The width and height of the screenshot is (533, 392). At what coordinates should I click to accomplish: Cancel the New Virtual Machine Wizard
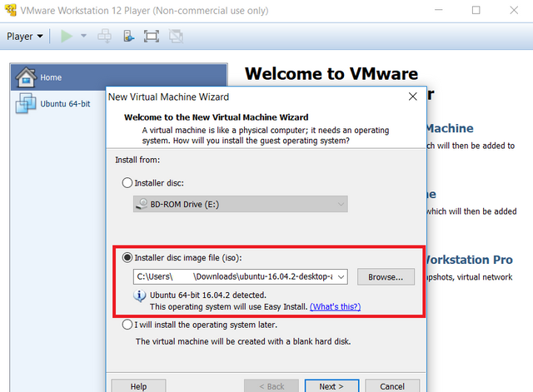click(392, 386)
